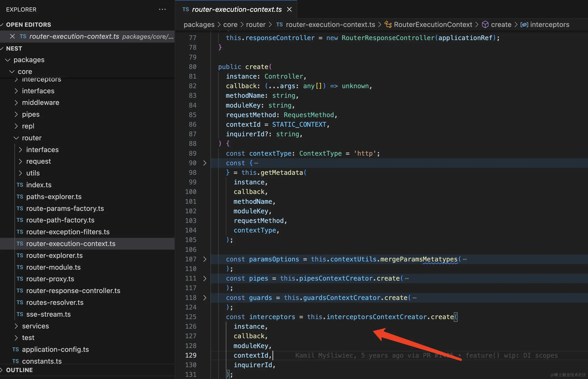Click line number 125 in the gutter
The height and width of the screenshot is (379, 588).
tap(191, 317)
